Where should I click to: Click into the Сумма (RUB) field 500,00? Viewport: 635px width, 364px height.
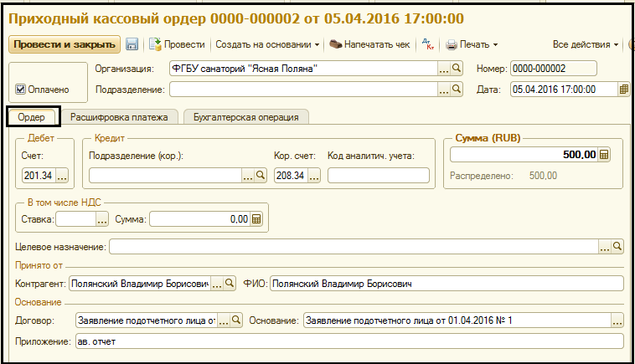(x=524, y=155)
